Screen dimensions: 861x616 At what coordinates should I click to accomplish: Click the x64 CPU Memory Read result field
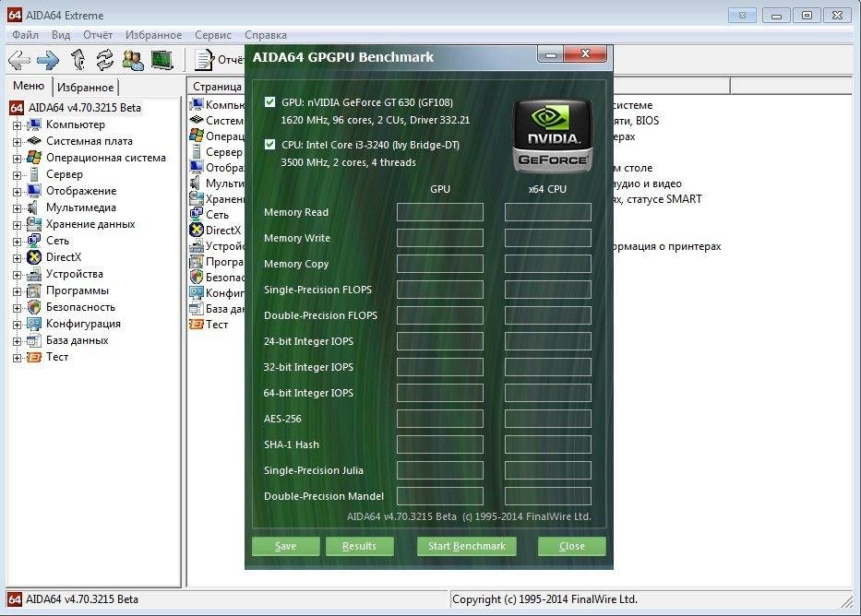(548, 212)
